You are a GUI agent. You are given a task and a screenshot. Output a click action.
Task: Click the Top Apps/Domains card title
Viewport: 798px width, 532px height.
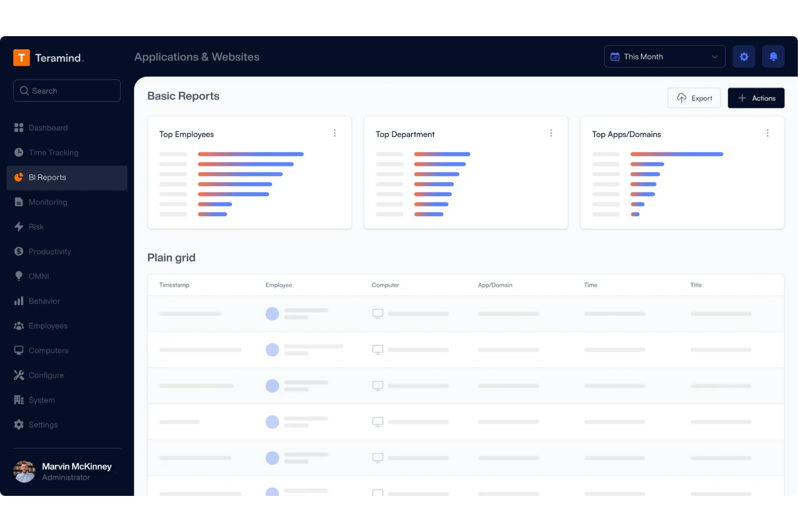(627, 134)
